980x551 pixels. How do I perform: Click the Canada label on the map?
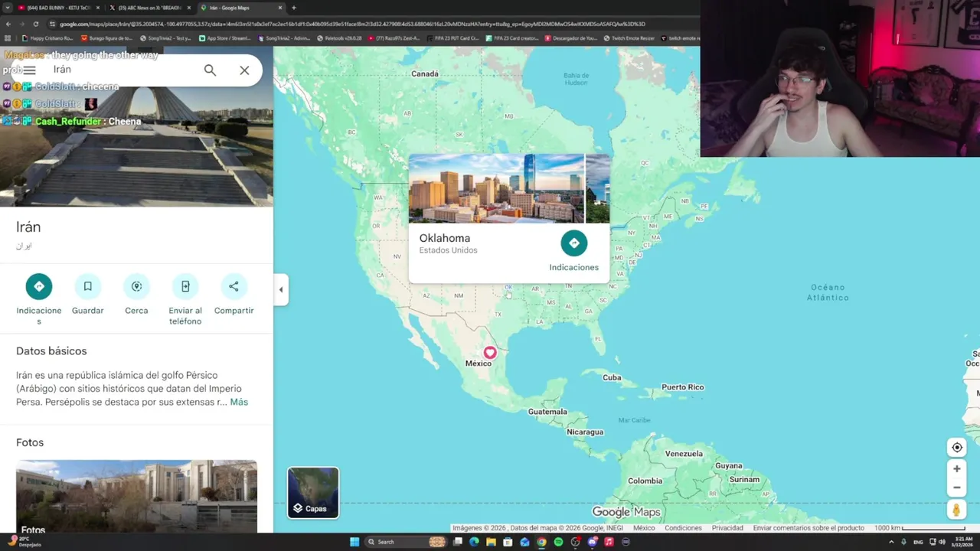pyautogui.click(x=425, y=74)
